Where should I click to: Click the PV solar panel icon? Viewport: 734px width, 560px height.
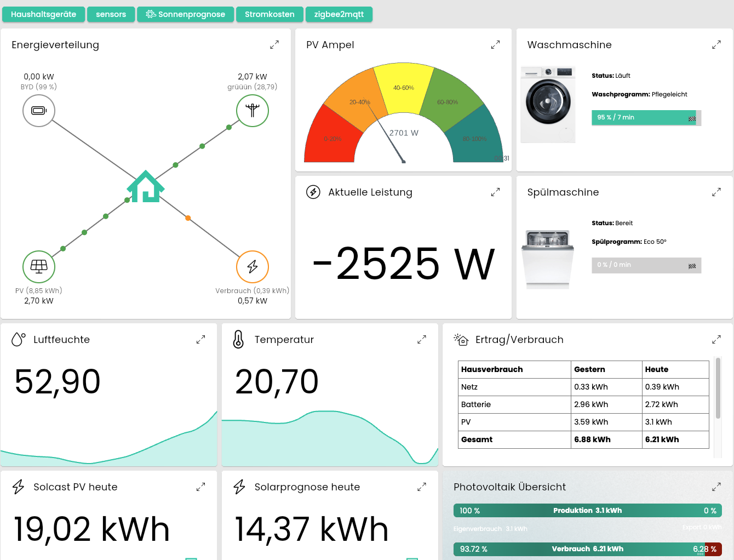pyautogui.click(x=39, y=267)
